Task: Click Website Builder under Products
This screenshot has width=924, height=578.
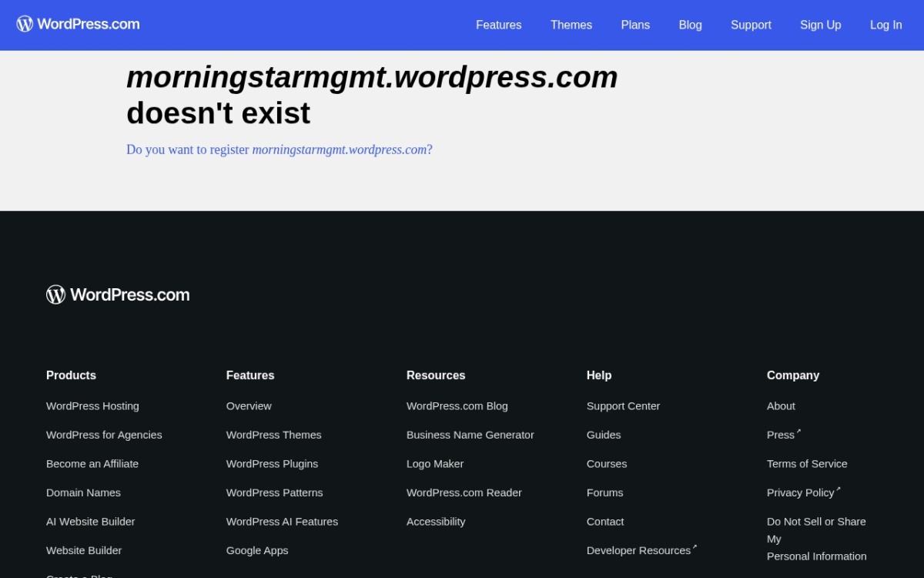Action: point(84,550)
